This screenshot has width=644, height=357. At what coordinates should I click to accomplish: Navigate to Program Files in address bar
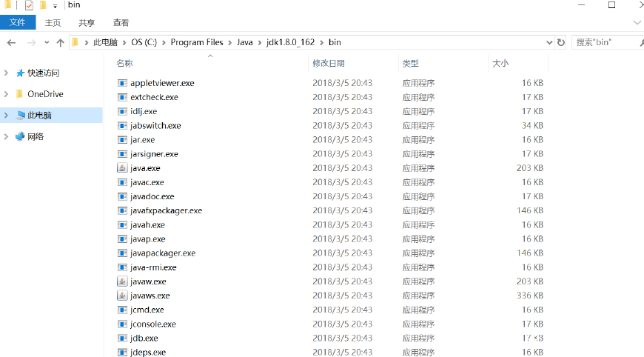(197, 42)
